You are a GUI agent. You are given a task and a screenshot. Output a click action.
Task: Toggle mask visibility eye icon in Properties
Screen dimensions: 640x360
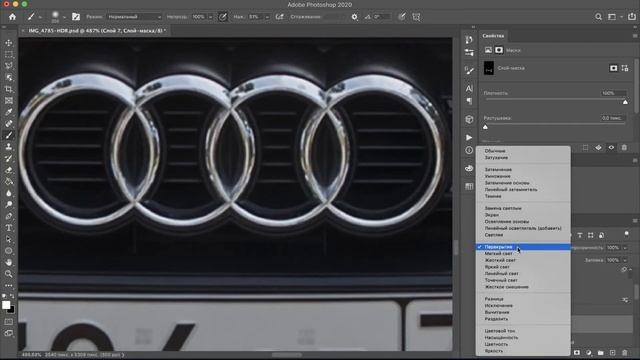611,147
